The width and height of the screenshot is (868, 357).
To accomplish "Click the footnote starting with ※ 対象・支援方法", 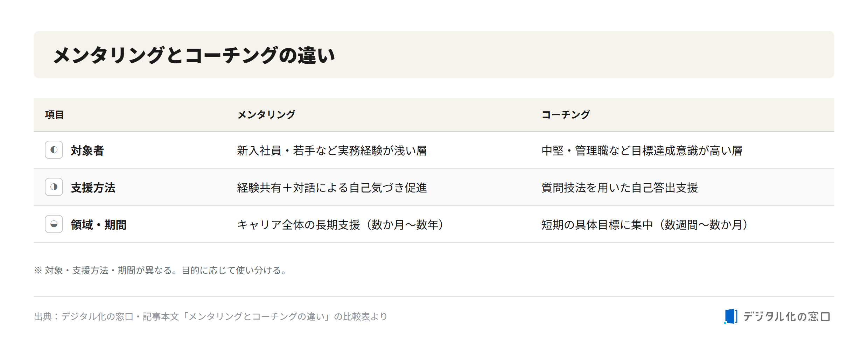I will [x=161, y=271].
